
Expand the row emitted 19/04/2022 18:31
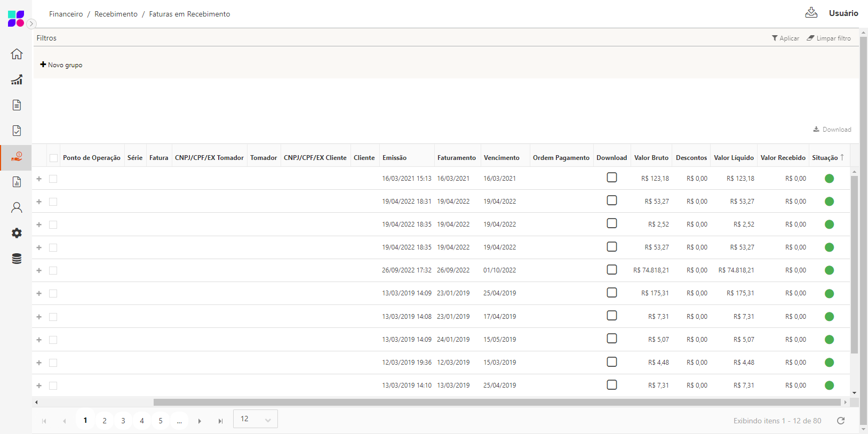[x=39, y=202]
